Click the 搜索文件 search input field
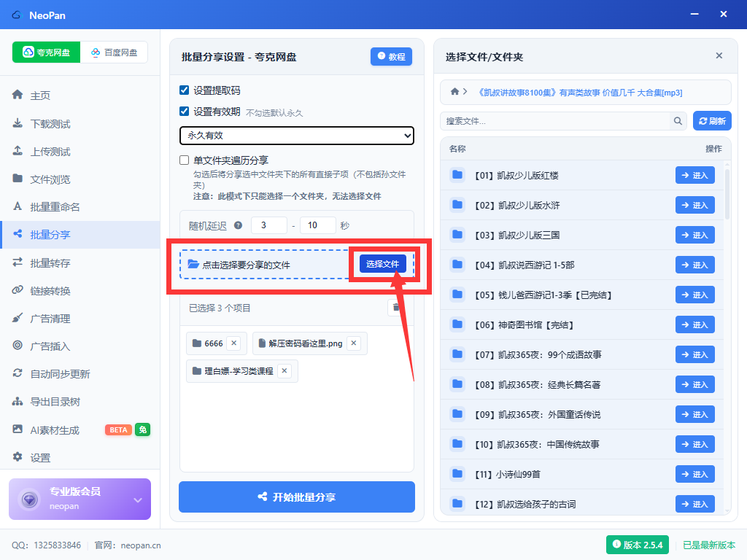Viewport: 747px width, 560px height. 555,121
